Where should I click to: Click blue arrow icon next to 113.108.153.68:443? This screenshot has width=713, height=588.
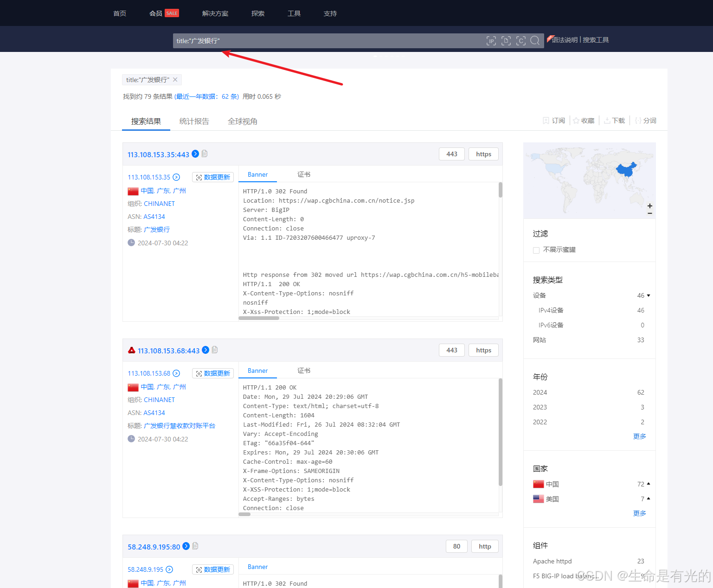pos(206,350)
